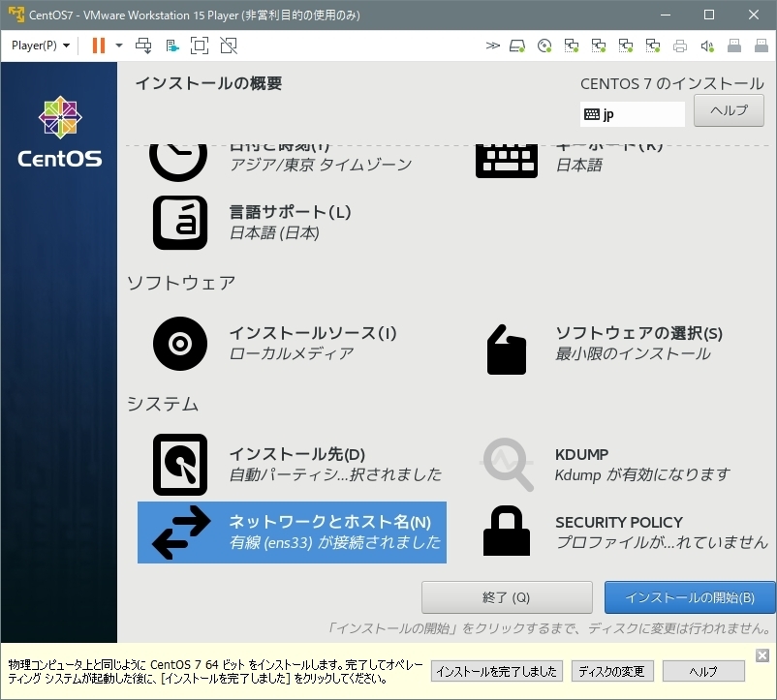Click the hard disk device icon
The image size is (777, 700).
(516, 46)
